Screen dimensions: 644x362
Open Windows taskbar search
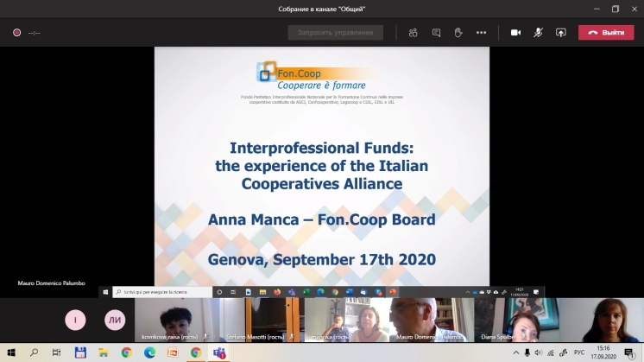[35, 352]
